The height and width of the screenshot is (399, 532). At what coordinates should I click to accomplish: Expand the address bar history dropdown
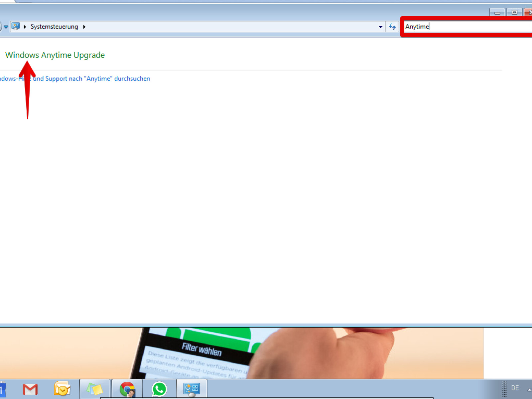click(380, 27)
